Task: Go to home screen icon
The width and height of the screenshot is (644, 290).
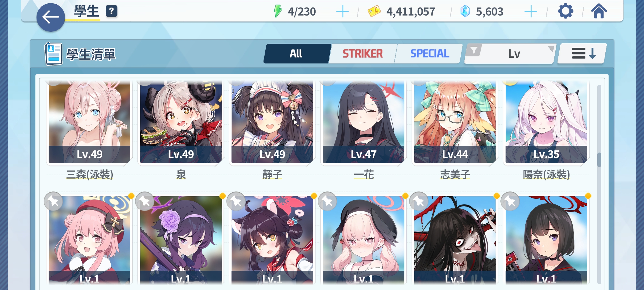Action: click(x=599, y=11)
